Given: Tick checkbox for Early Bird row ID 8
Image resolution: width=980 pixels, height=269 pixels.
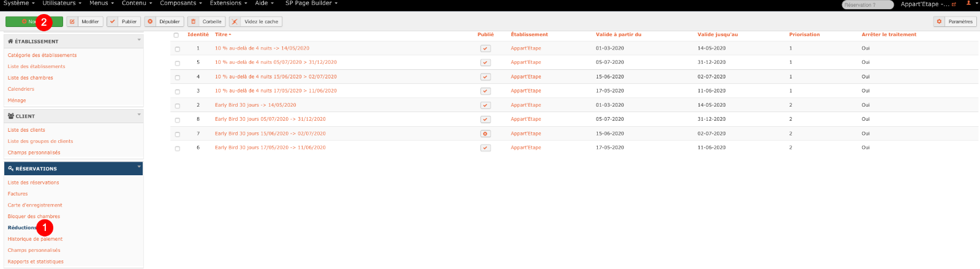Looking at the screenshot, I should [x=178, y=120].
